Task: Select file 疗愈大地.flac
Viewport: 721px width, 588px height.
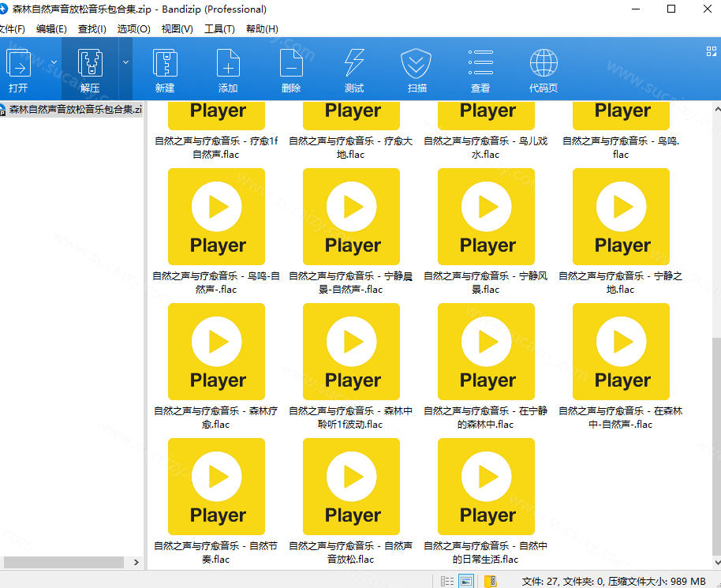Action: 351,131
